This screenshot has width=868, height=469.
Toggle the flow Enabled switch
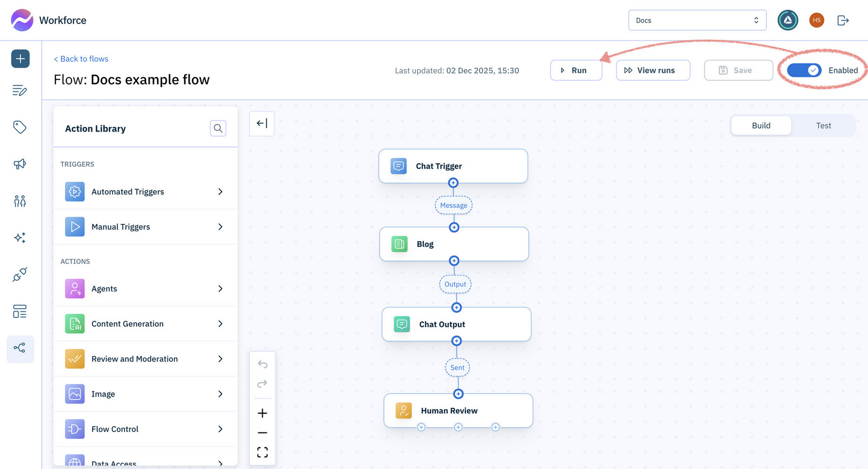(804, 70)
